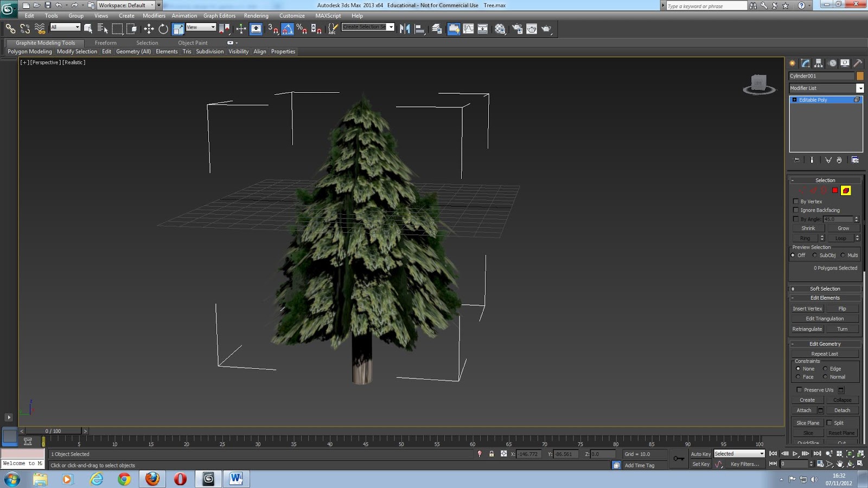Select the Rotate tool in the toolbar
The image size is (868, 488).
pos(163,28)
